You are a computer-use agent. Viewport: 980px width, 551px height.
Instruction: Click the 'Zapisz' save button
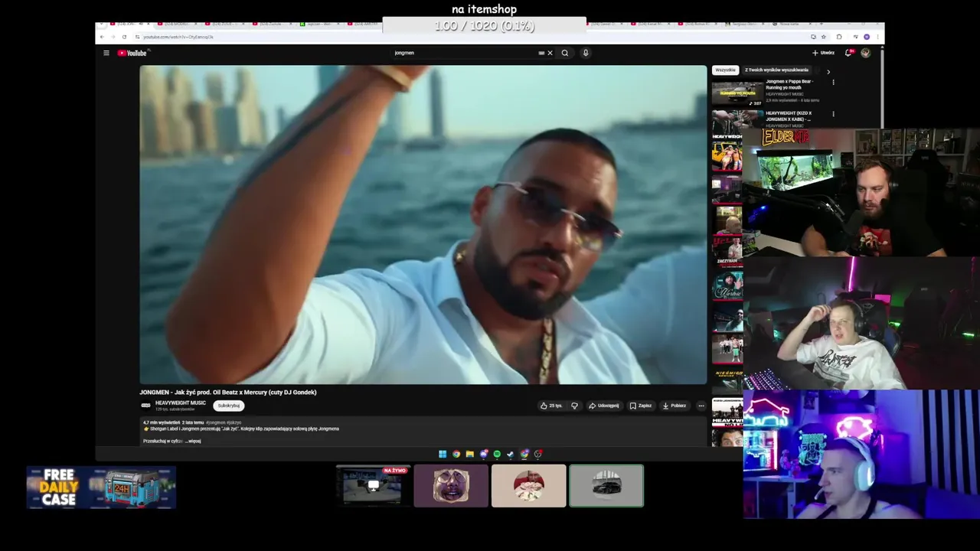[641, 406]
